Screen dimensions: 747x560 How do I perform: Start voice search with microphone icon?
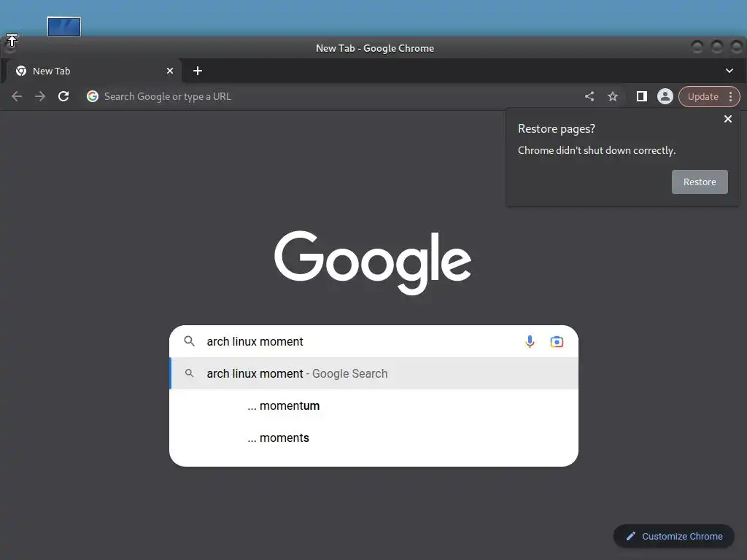click(530, 341)
